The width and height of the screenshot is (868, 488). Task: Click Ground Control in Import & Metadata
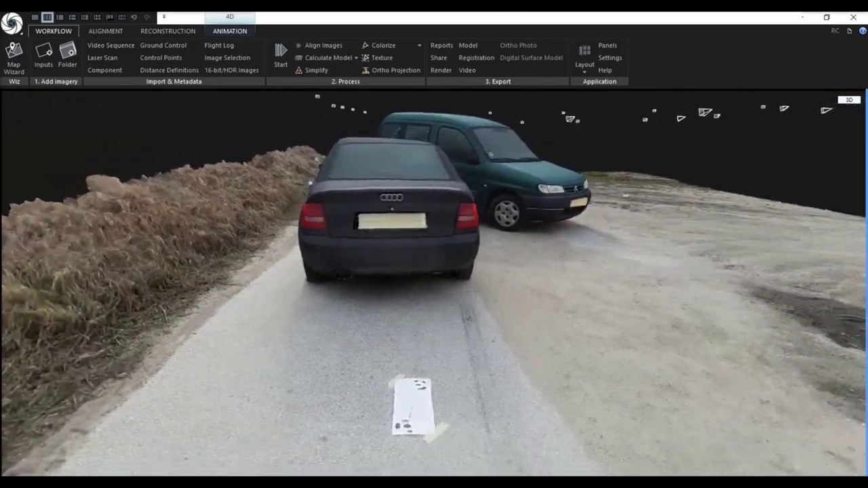pos(163,45)
